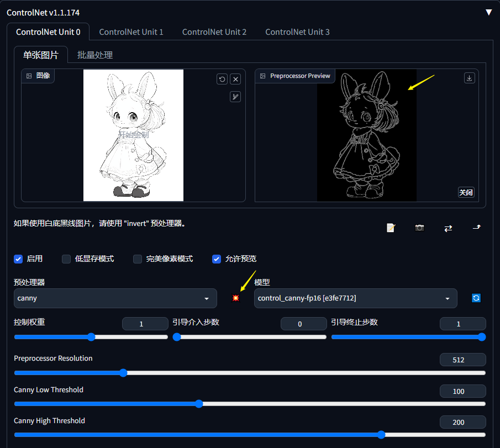This screenshot has height=448, width=500.
Task: Remove the input image with X icon
Action: coord(235,79)
